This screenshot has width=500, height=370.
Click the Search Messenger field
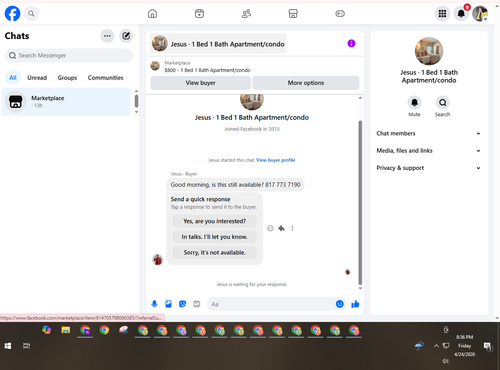69,55
